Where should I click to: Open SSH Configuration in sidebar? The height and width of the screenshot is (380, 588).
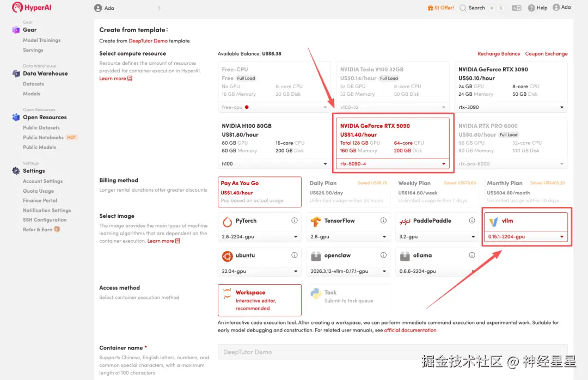45,220
